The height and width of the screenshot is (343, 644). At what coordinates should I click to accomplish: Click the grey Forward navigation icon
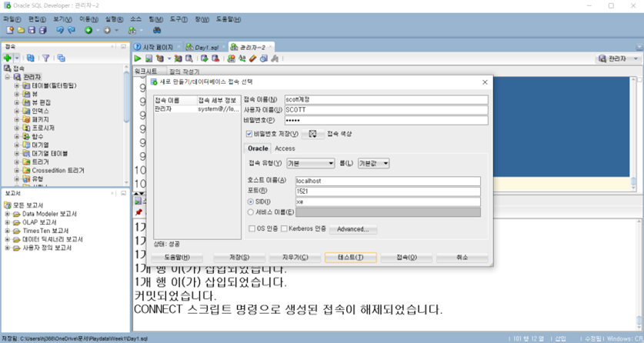(107, 30)
